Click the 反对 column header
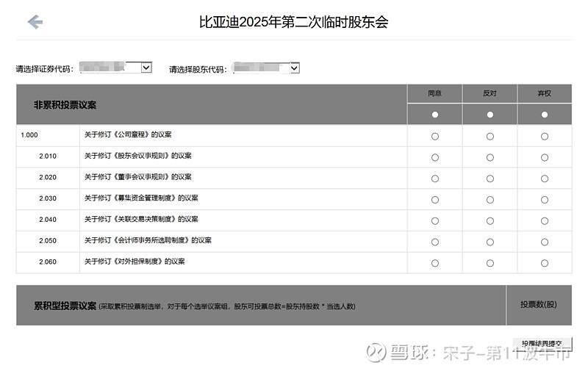The image size is (588, 371). click(x=490, y=93)
